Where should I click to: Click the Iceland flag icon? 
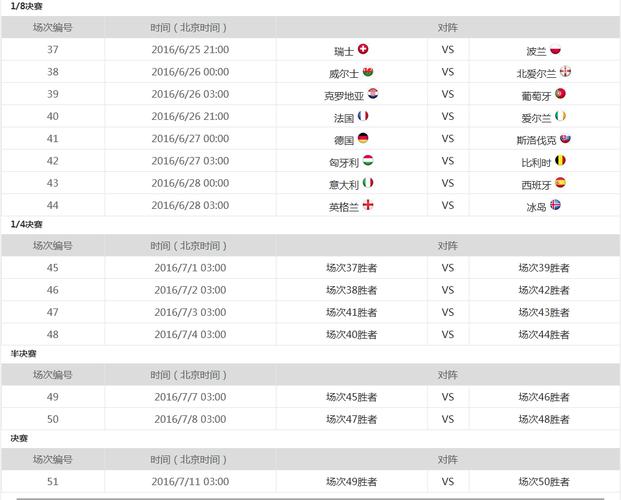tap(556, 206)
